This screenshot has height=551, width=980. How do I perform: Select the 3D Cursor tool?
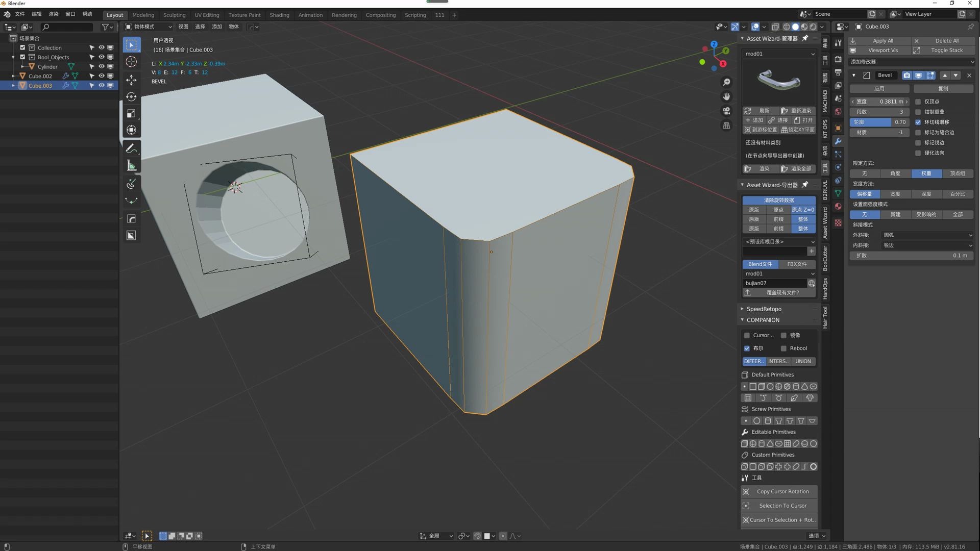(x=131, y=62)
